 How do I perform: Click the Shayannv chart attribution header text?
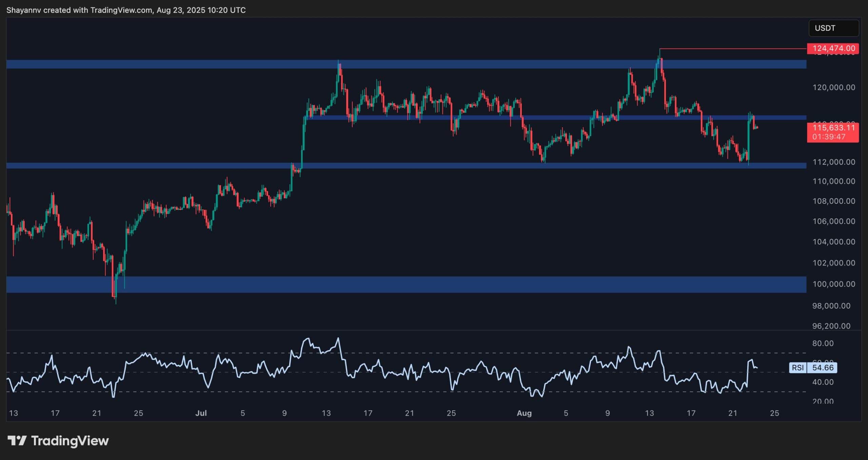coord(126,10)
